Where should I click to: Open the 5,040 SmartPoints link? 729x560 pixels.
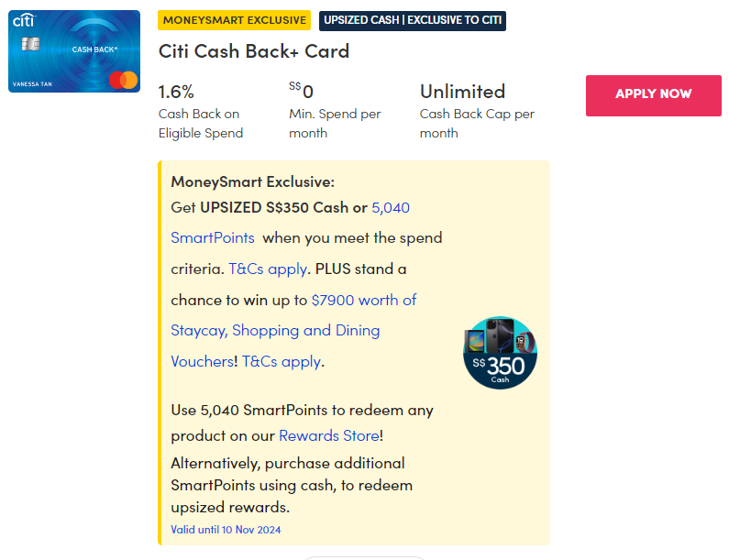390,208
